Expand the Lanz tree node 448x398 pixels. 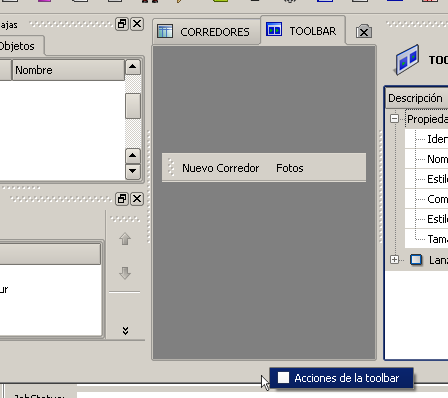394,260
